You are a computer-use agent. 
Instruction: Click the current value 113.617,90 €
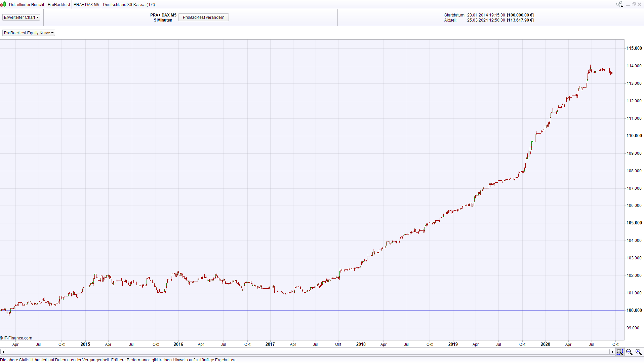click(520, 20)
